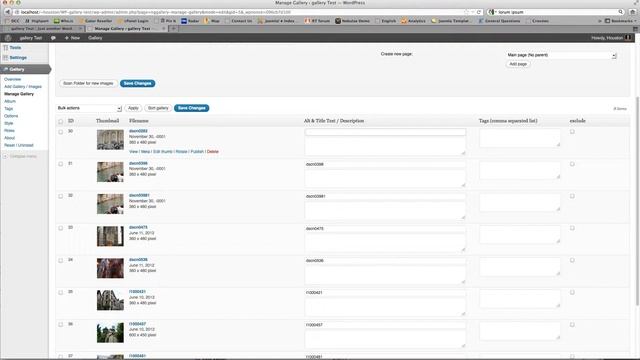Click the thumbnail of image ID 36
The height and width of the screenshot is (360, 640).
click(x=110, y=333)
